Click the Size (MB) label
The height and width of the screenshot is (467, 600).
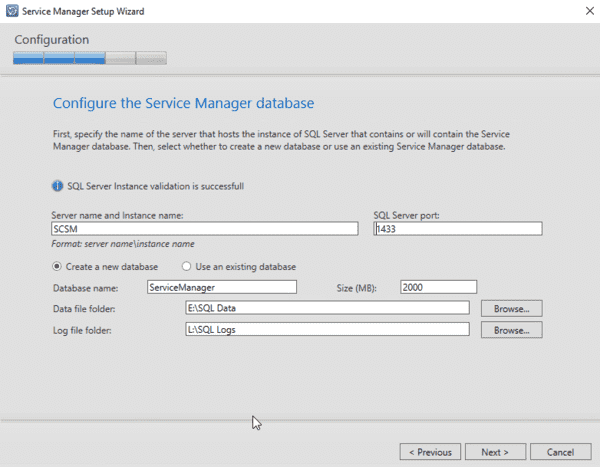[356, 288]
